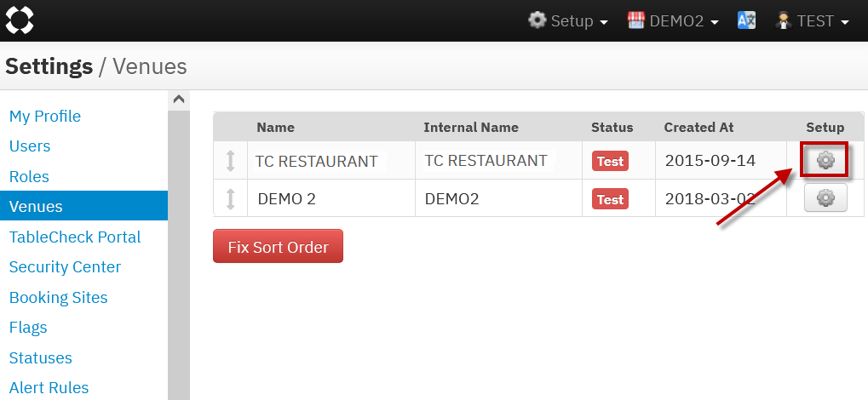The image size is (868, 400).
Task: Select Roles in the sidebar
Action: point(29,177)
